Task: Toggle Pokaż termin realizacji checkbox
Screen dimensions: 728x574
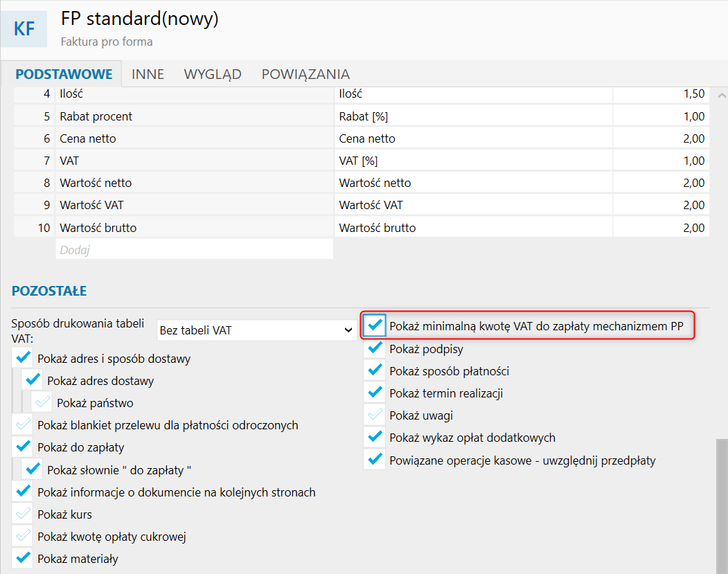Action: [x=375, y=393]
